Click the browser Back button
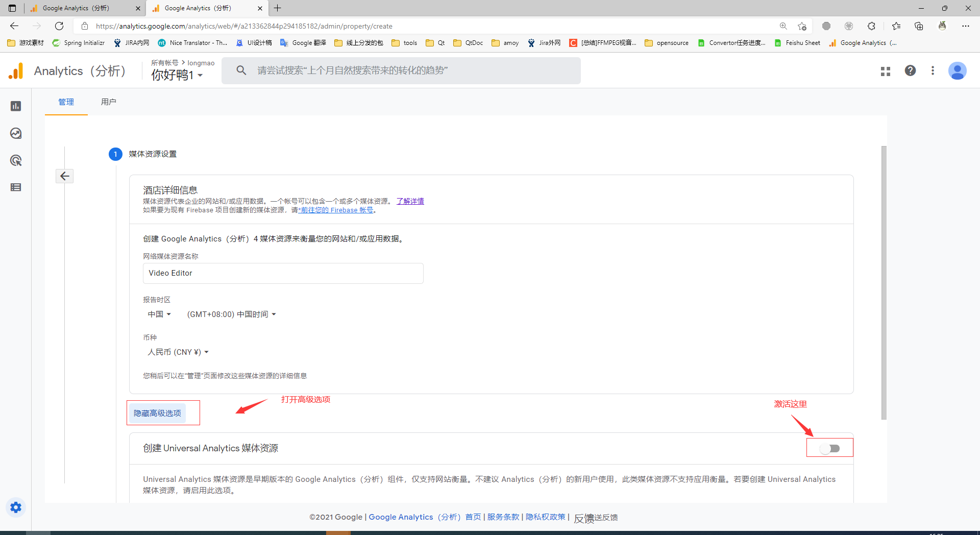 point(14,26)
